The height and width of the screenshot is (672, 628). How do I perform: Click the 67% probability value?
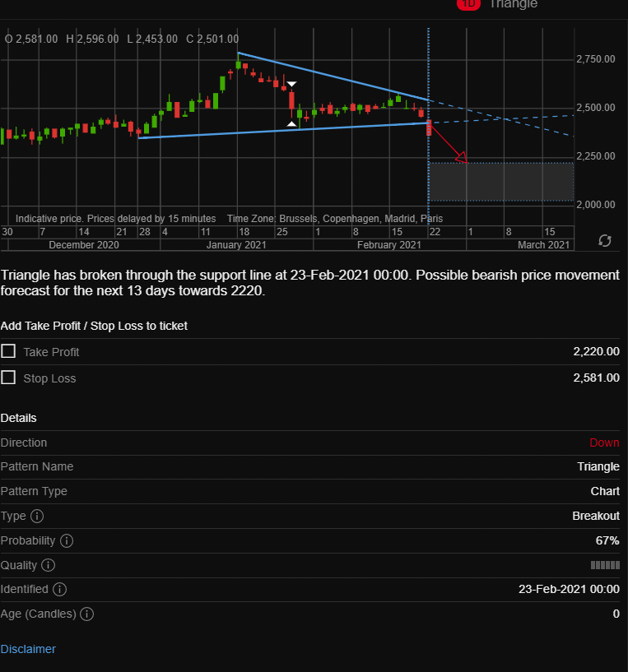(607, 541)
